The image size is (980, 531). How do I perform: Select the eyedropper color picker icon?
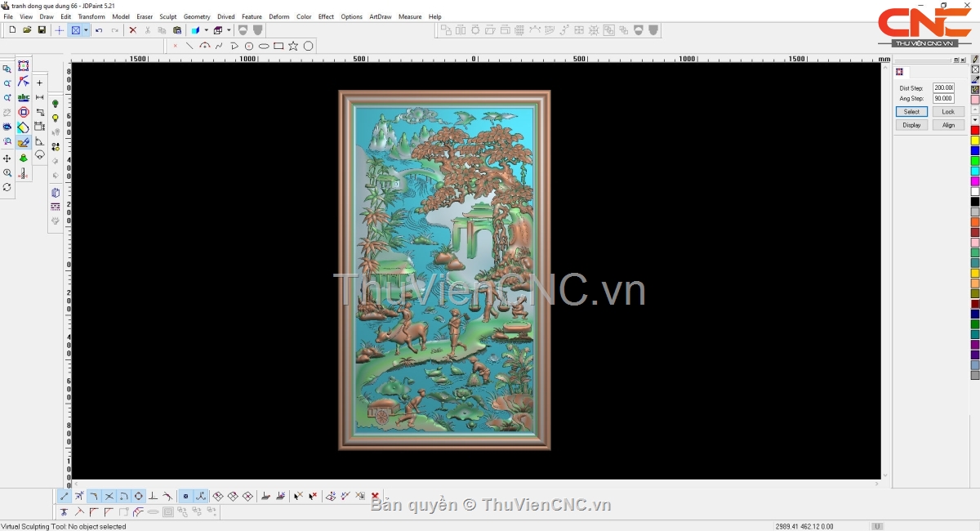[x=975, y=80]
